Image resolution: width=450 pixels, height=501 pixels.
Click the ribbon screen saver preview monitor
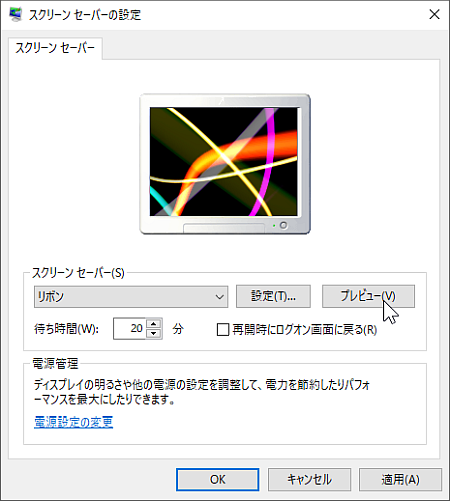pos(225,164)
